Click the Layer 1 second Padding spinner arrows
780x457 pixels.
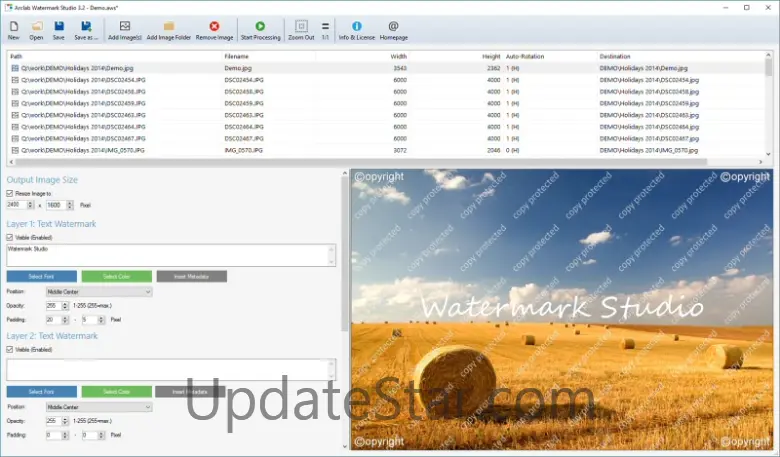click(101, 320)
